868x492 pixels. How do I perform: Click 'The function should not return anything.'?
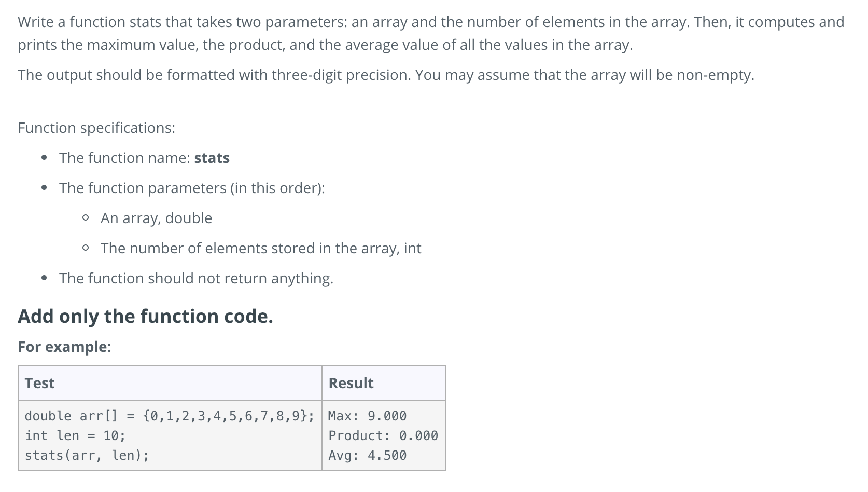196,278
